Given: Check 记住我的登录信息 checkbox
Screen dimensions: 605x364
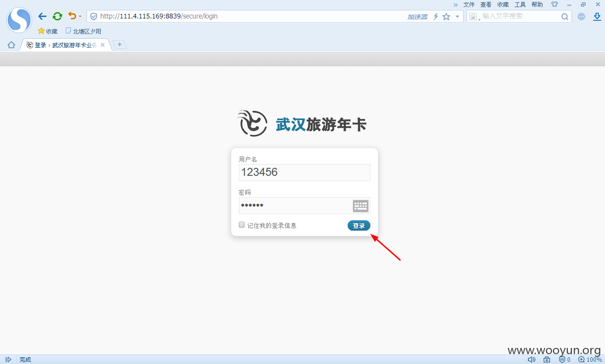Looking at the screenshot, I should coord(242,225).
